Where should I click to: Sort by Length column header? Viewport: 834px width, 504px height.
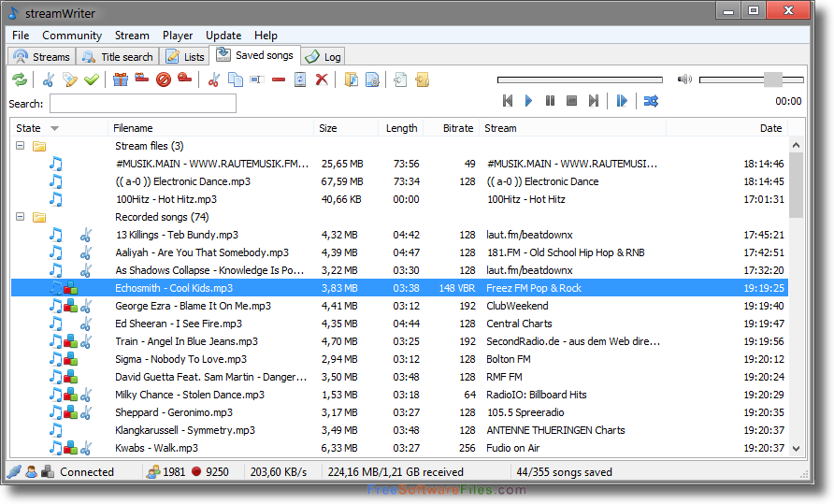(x=401, y=128)
